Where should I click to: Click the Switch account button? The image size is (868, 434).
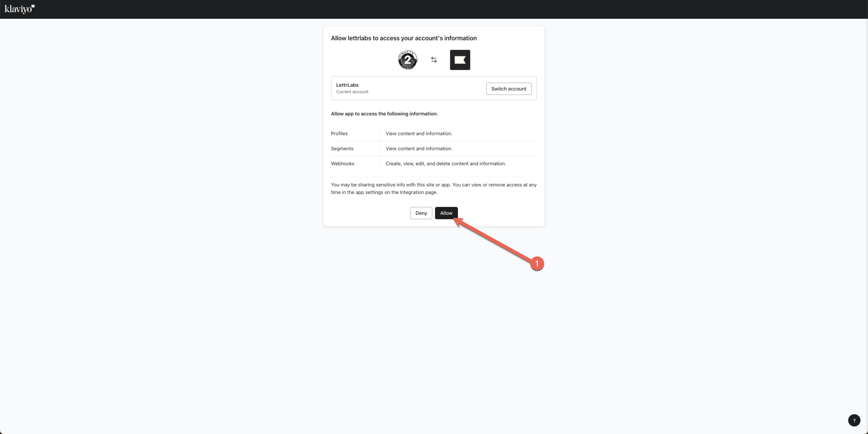point(508,89)
